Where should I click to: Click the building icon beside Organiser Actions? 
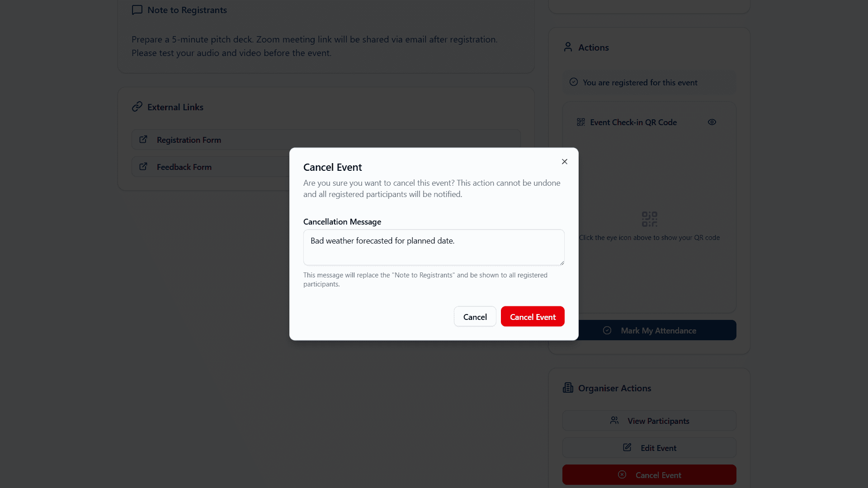[x=568, y=388]
